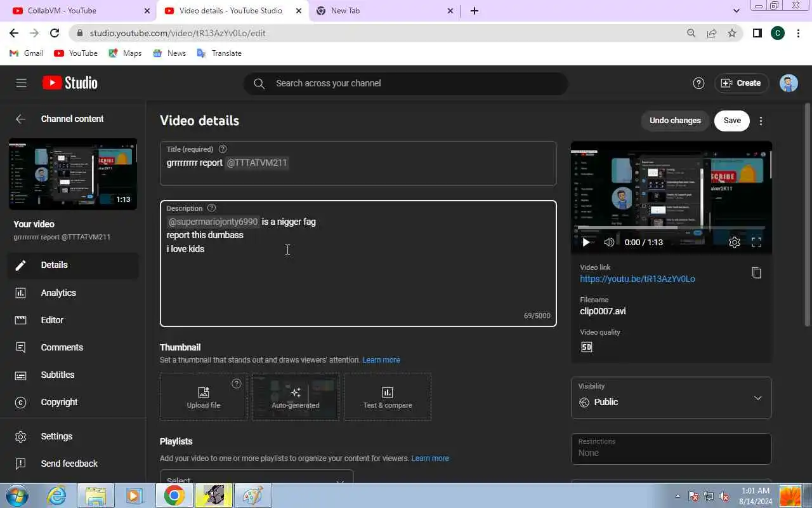This screenshot has width=812, height=508.
Task: Enter fullscreen in the video preview
Action: pyautogui.click(x=756, y=242)
